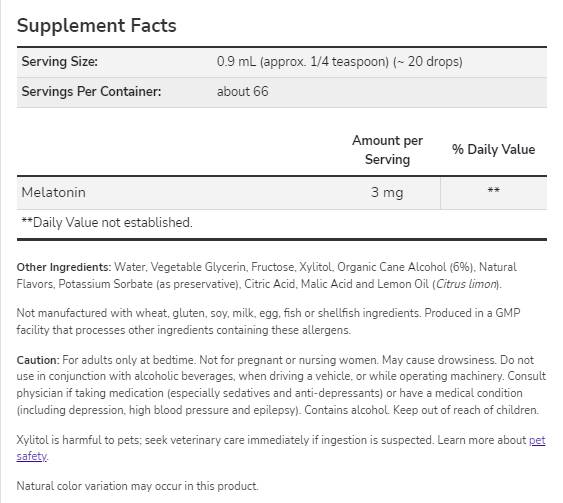The image size is (563, 503).
Task: Click the Xylitol is harmful to pets sentence
Action: click(225, 440)
